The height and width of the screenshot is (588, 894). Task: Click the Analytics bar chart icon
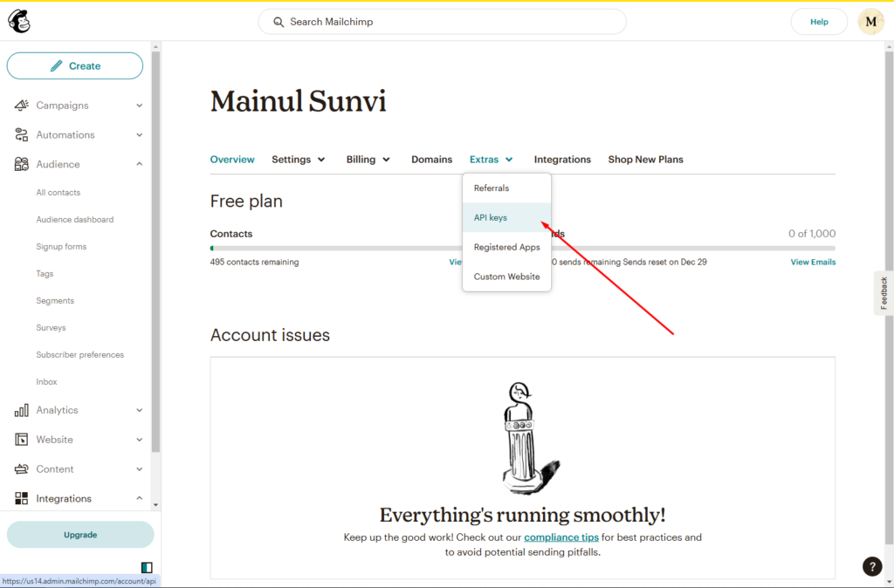[21, 410]
